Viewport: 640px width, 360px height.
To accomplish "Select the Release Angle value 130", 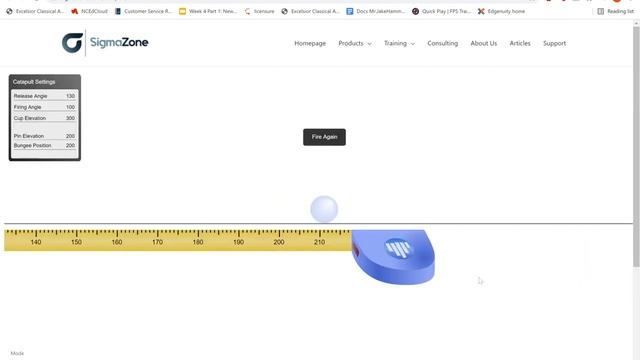I will [70, 96].
